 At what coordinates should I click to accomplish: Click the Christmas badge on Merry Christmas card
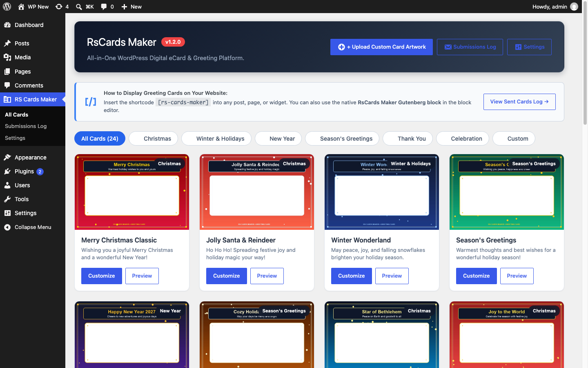pyautogui.click(x=169, y=164)
